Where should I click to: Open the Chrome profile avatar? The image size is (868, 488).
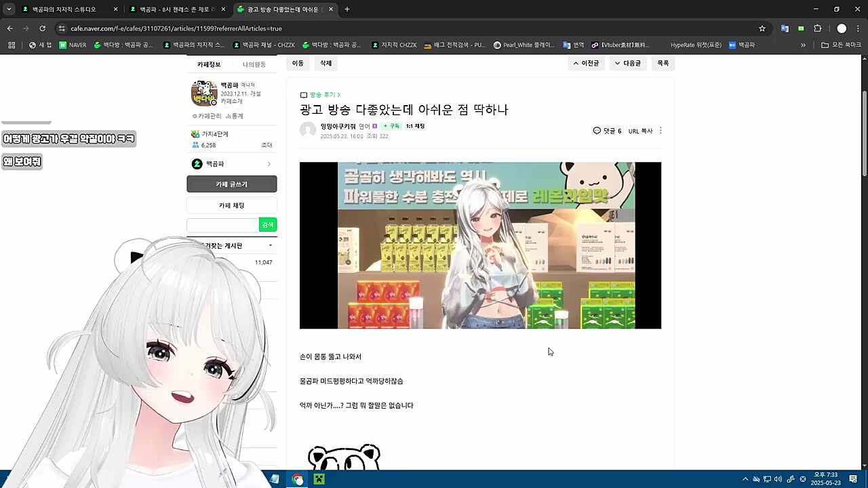(x=842, y=28)
